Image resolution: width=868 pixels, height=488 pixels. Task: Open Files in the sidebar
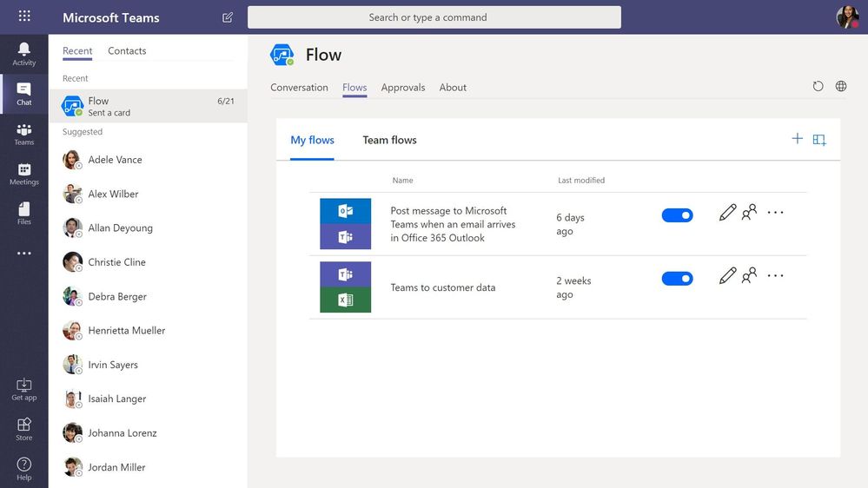23,214
